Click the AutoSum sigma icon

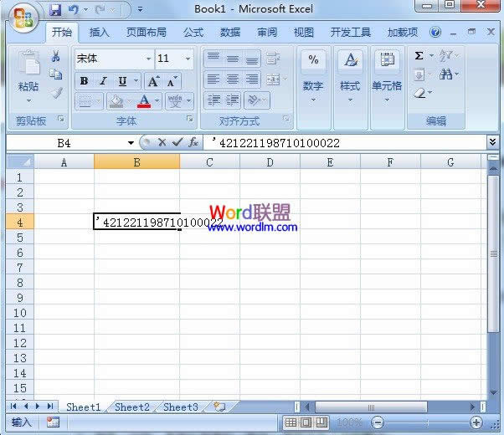(419, 56)
